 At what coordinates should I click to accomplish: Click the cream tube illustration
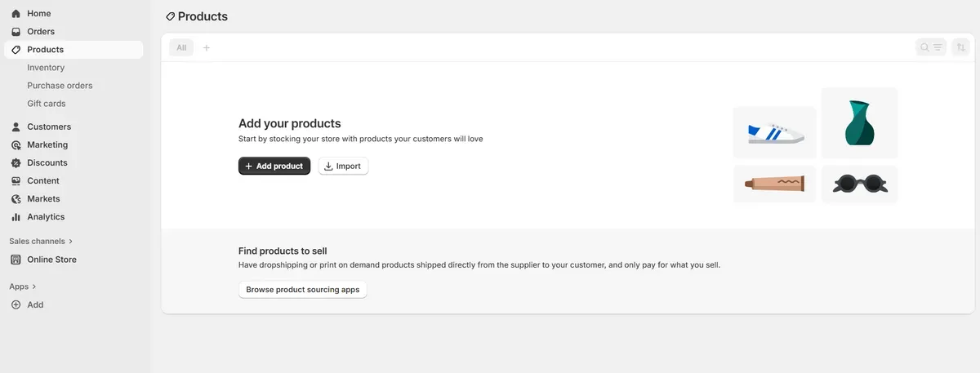tap(775, 184)
